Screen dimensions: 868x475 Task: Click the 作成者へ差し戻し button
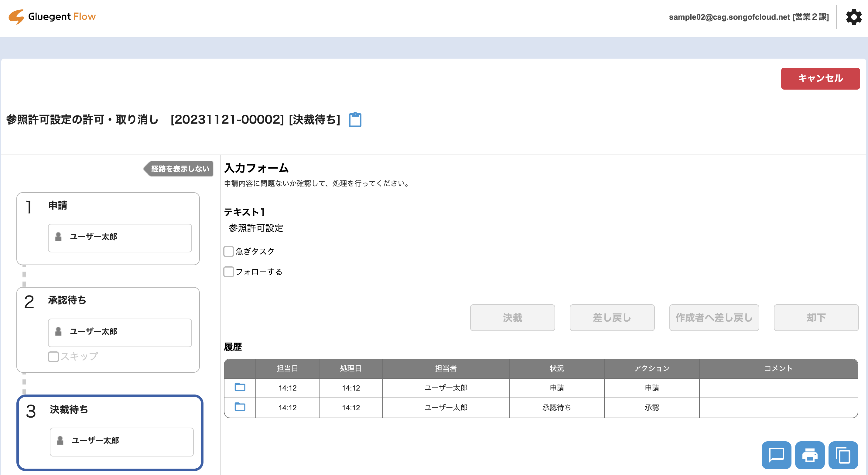714,318
